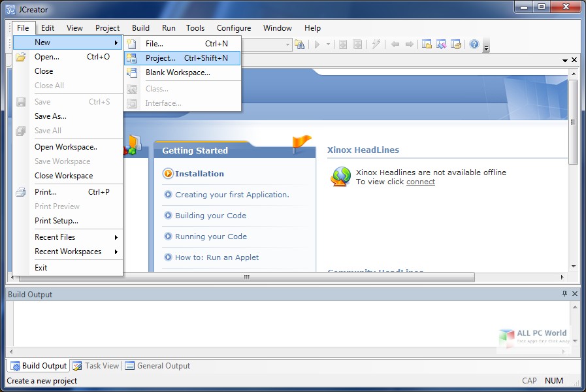The image size is (586, 392).
Task: Close the Start Page document tab
Action: [x=574, y=60]
